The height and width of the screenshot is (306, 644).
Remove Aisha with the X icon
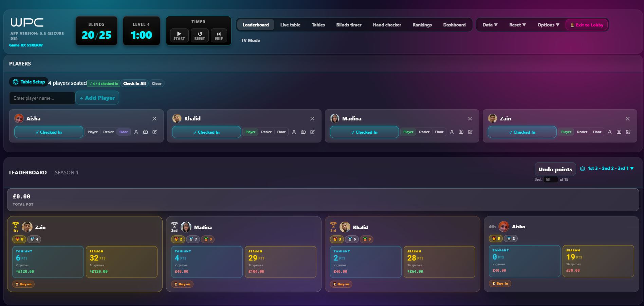click(154, 118)
